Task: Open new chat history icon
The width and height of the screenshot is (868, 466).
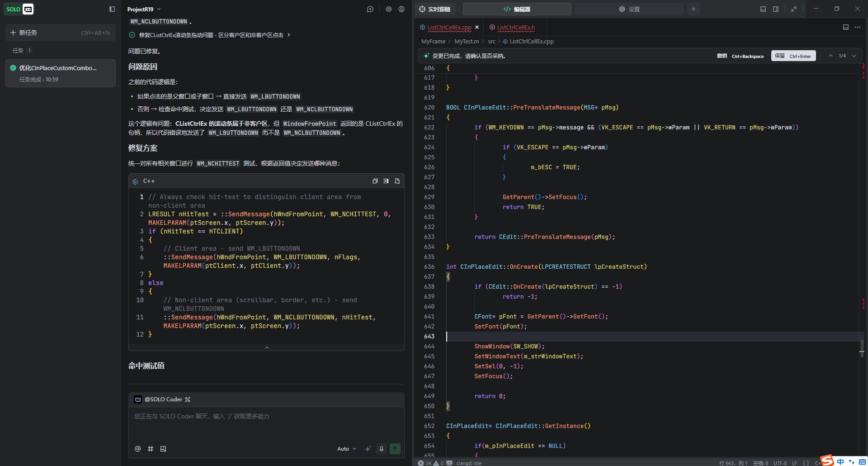Action: 370,9
